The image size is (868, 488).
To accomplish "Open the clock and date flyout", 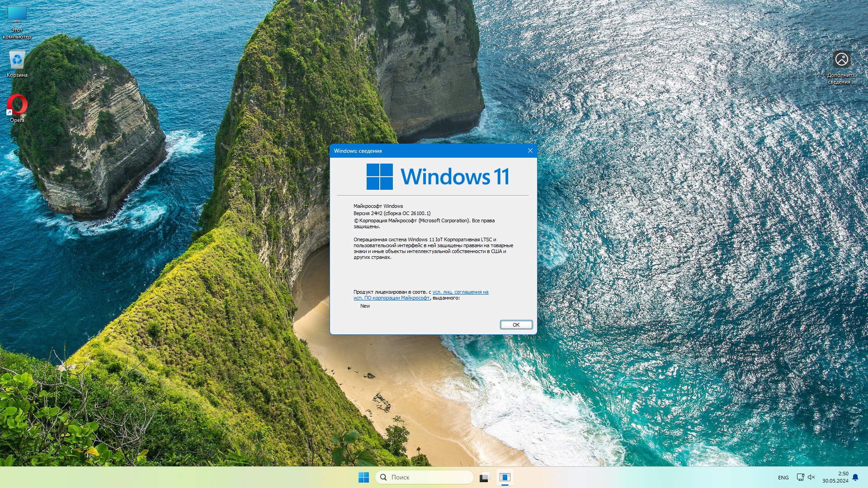I will [x=835, y=477].
